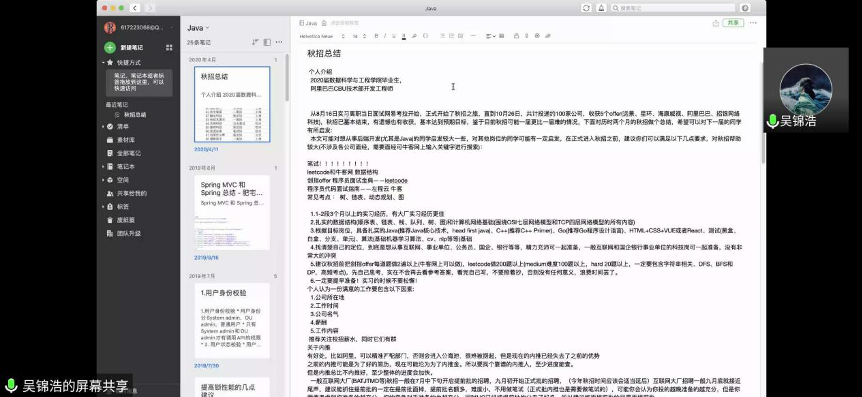This screenshot has height=397, width=862.
Task: Toggle italic formatting in editor toolbar
Action: point(385,36)
